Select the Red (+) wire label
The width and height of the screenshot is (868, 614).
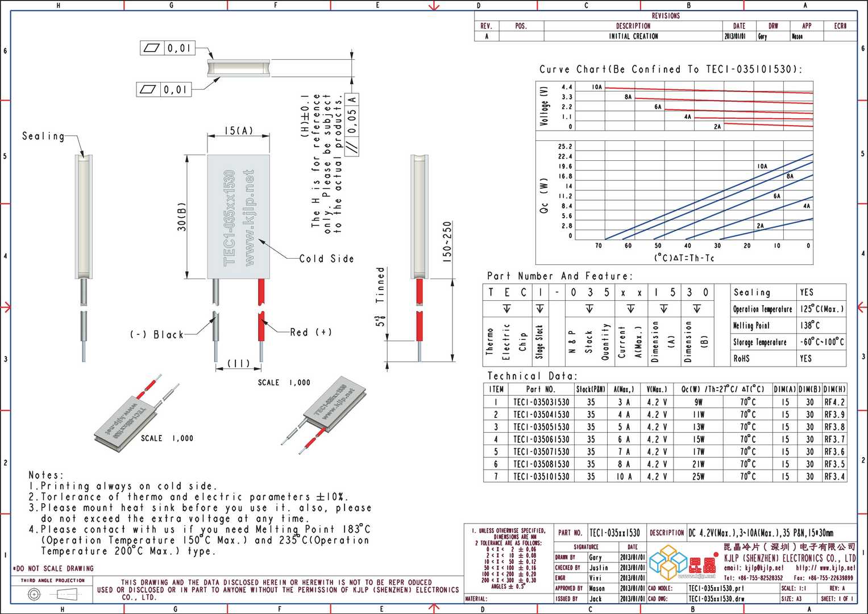[311, 332]
